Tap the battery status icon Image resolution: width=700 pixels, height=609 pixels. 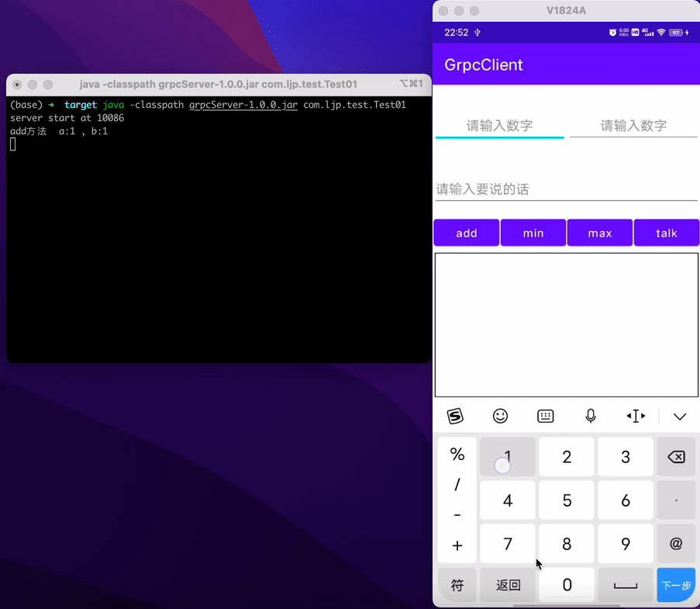(x=676, y=32)
